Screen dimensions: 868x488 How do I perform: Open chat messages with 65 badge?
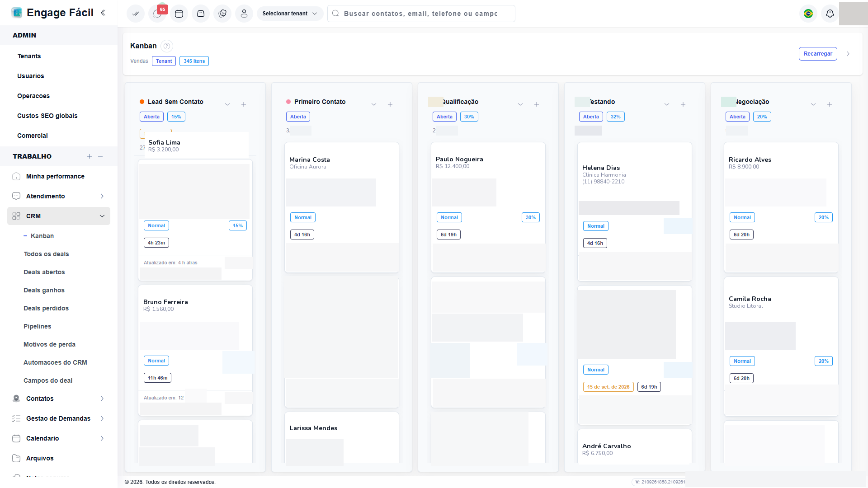[x=157, y=14]
